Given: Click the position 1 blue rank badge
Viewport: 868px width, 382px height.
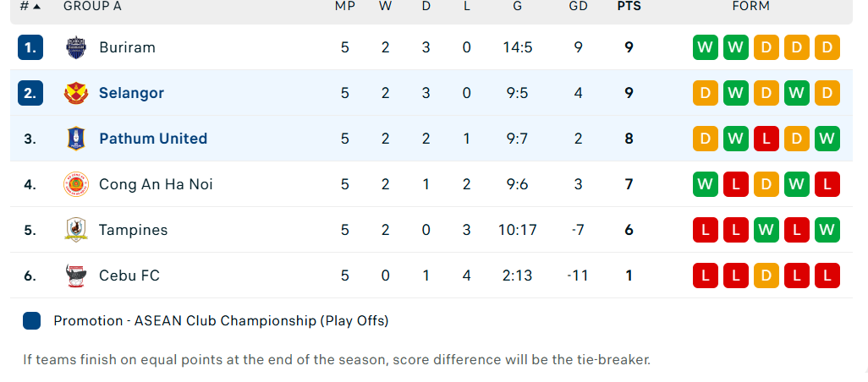Looking at the screenshot, I should (30, 47).
